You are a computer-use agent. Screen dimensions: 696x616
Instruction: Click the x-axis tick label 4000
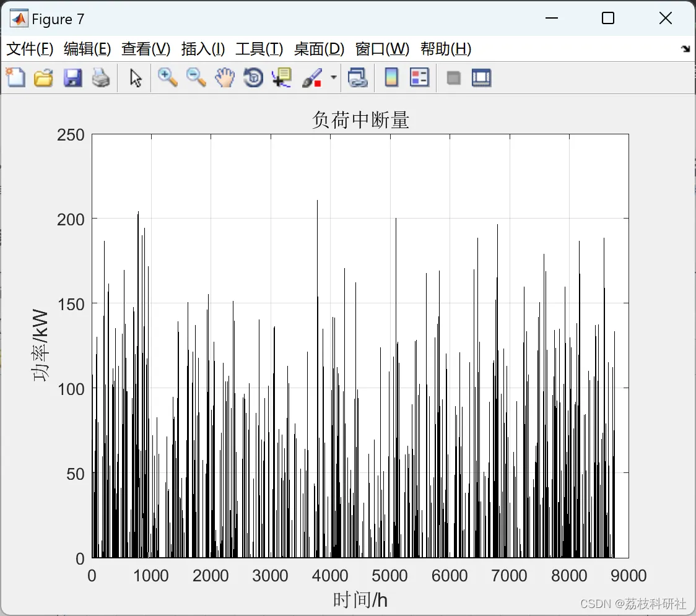(x=330, y=576)
